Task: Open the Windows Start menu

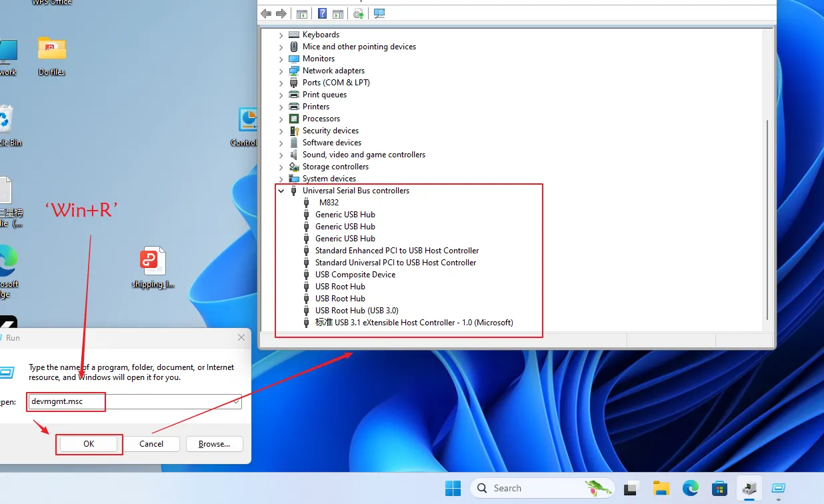Action: [x=453, y=489]
